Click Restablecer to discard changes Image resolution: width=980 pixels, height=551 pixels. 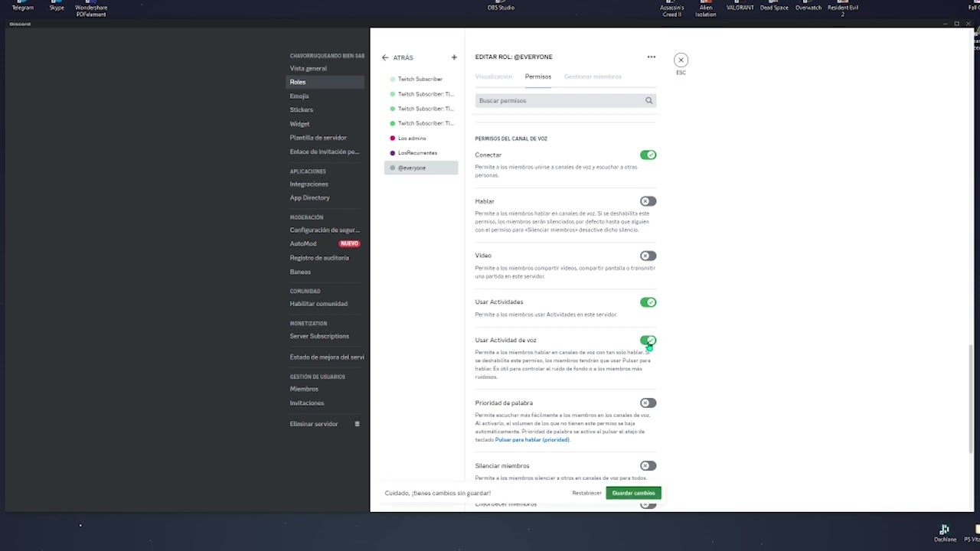(x=586, y=493)
